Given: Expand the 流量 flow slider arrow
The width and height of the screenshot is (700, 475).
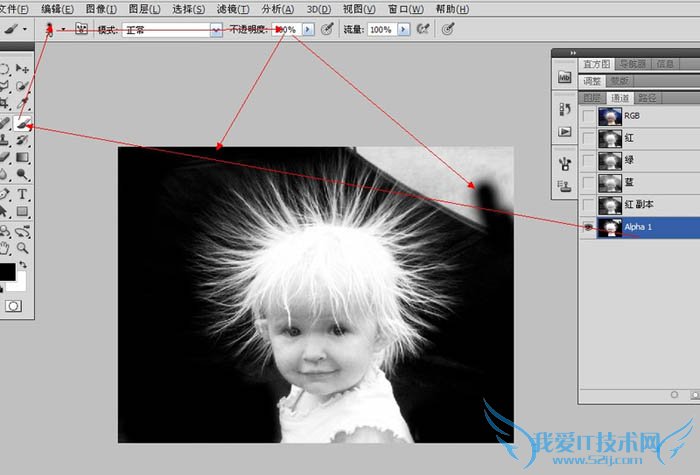Looking at the screenshot, I should 403,30.
